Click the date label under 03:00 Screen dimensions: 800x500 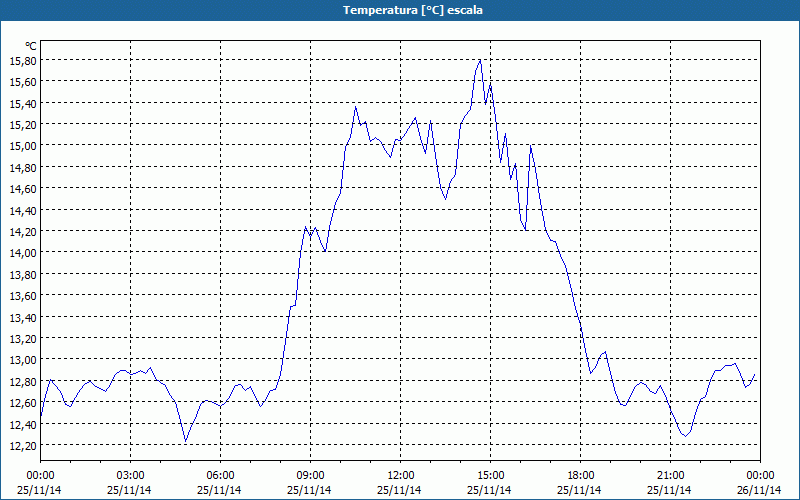pos(129,490)
